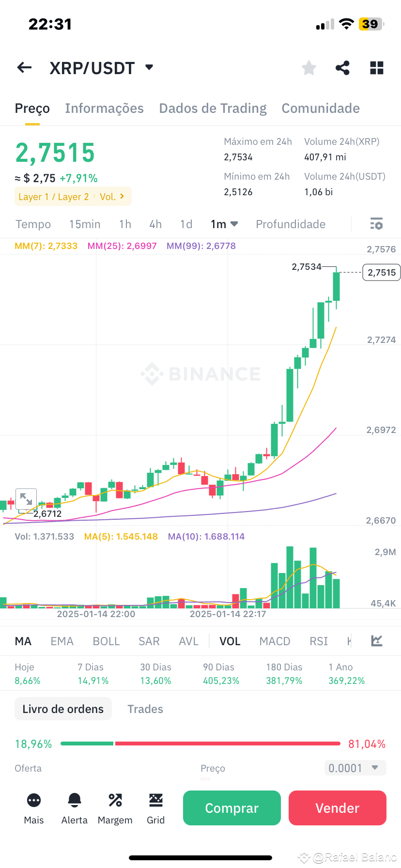Open the share icon

(342, 67)
